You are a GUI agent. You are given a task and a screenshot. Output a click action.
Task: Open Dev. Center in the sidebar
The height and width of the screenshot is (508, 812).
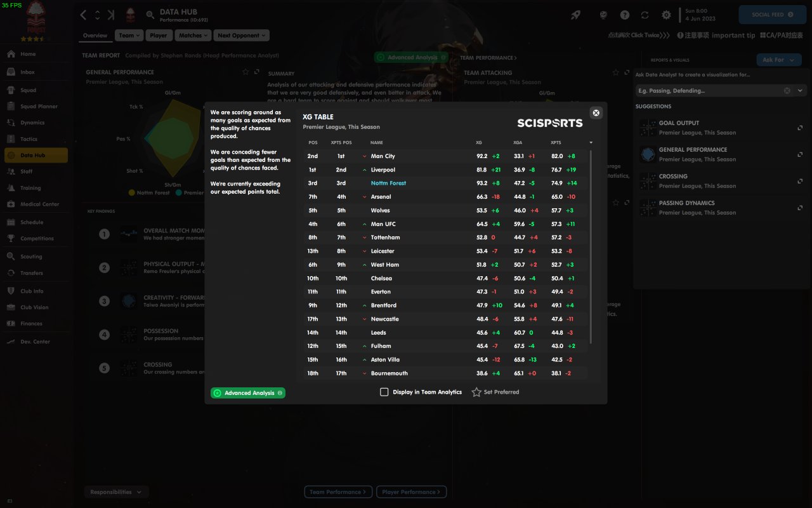[34, 342]
